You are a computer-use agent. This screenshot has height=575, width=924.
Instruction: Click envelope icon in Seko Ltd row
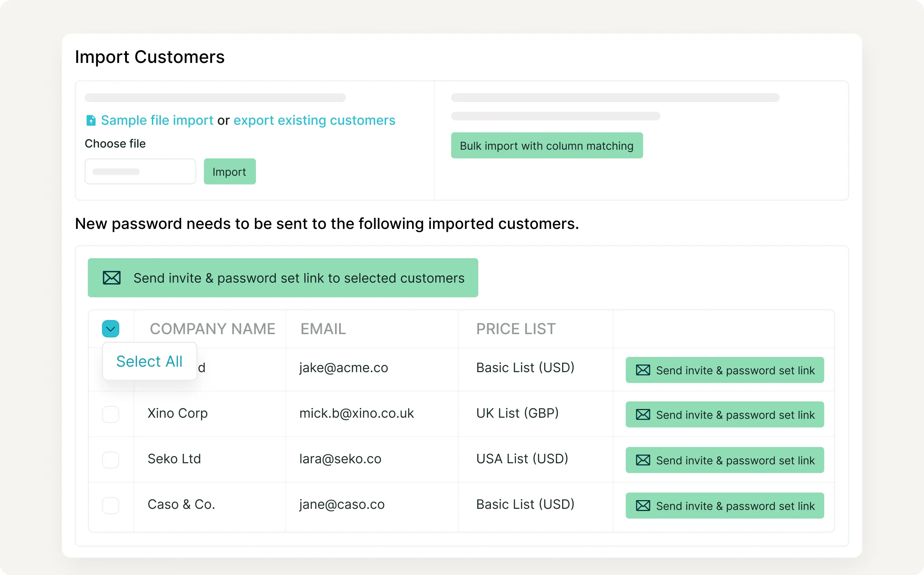[x=643, y=460]
